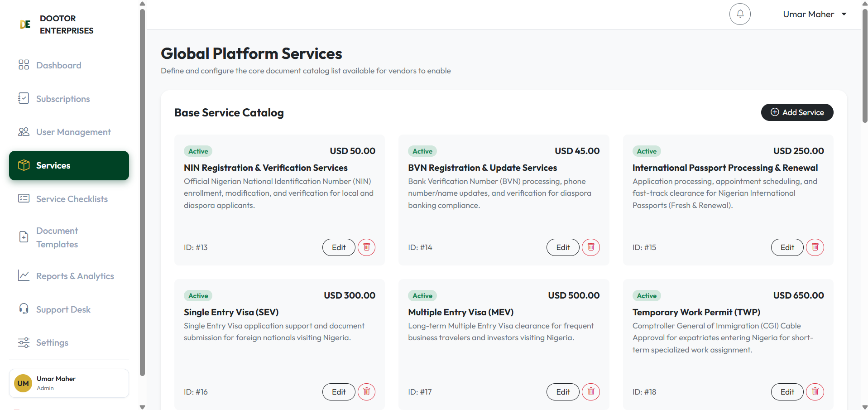Open User Management menu item
868x410 pixels.
click(69, 132)
